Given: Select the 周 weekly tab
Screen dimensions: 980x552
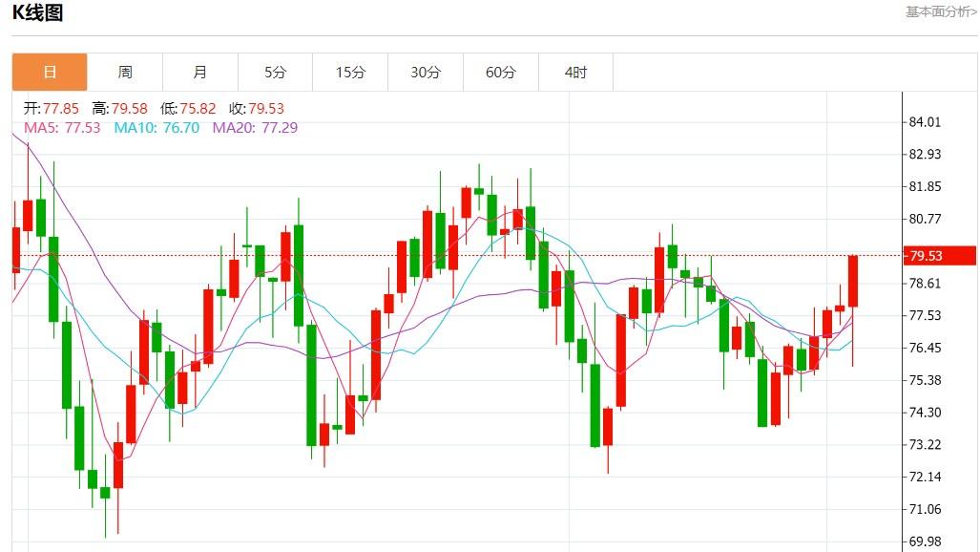Looking at the screenshot, I should click(x=125, y=73).
